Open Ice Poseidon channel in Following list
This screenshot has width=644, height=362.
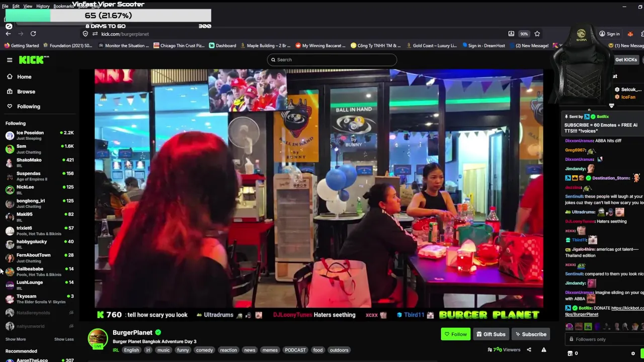click(x=39, y=135)
